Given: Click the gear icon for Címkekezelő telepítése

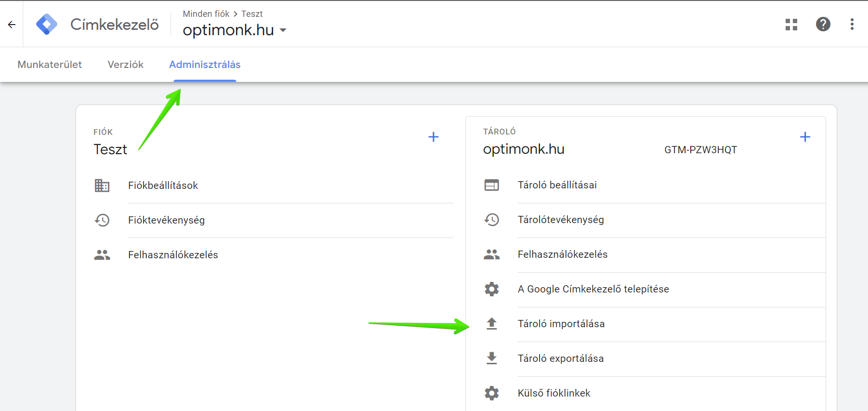Looking at the screenshot, I should point(492,289).
